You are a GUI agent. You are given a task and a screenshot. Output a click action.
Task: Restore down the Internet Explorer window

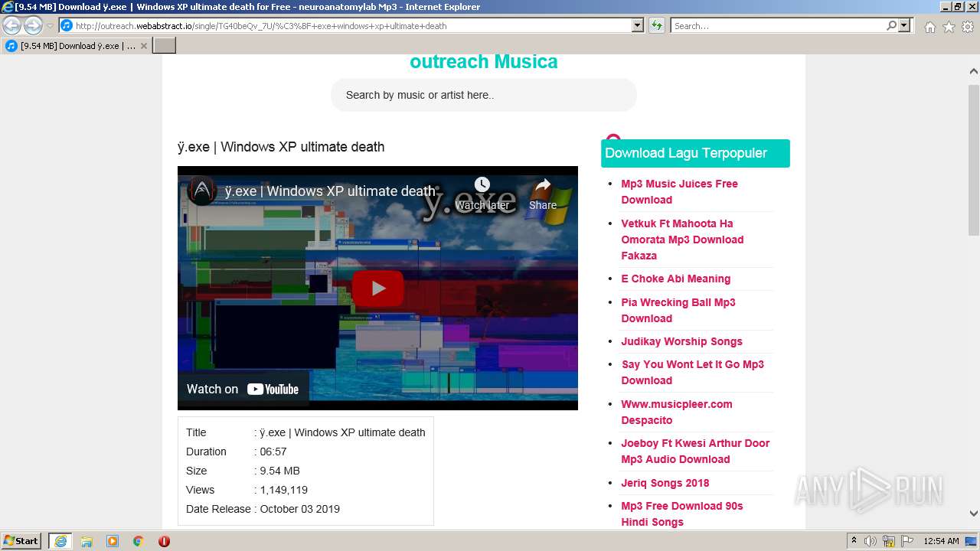pyautogui.click(x=957, y=6)
